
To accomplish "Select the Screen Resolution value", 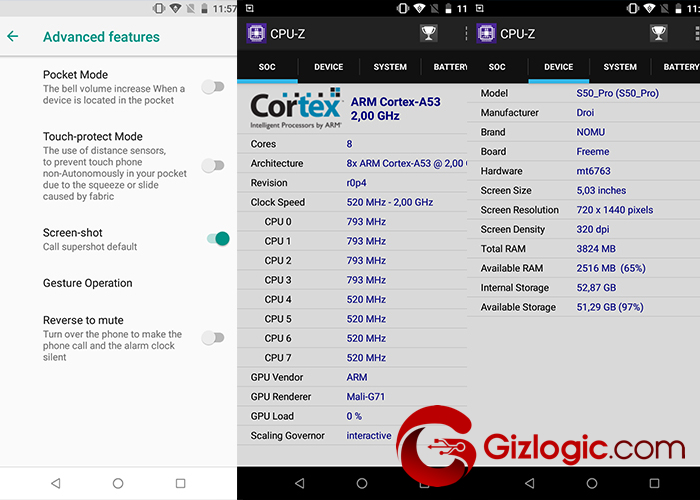I will tap(614, 210).
